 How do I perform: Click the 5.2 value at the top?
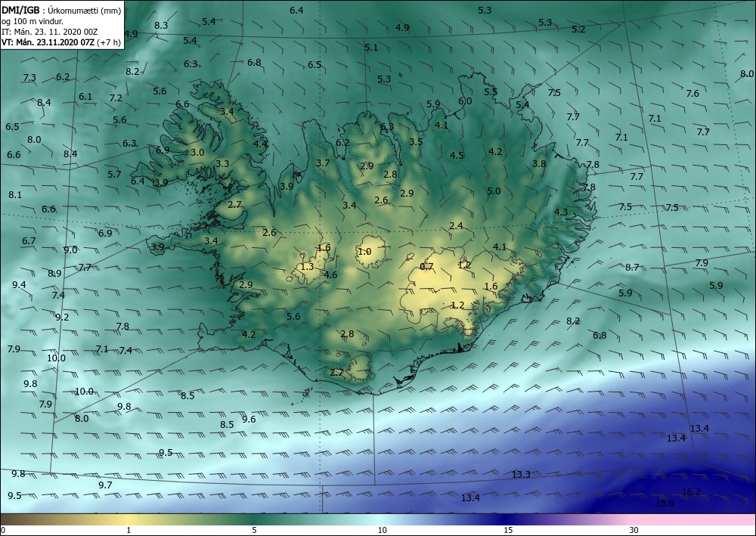tap(578, 29)
